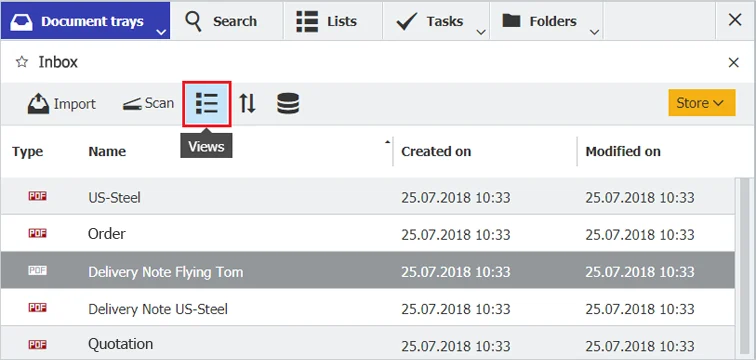
Task: Sort by the Created on column
Action: tap(436, 151)
